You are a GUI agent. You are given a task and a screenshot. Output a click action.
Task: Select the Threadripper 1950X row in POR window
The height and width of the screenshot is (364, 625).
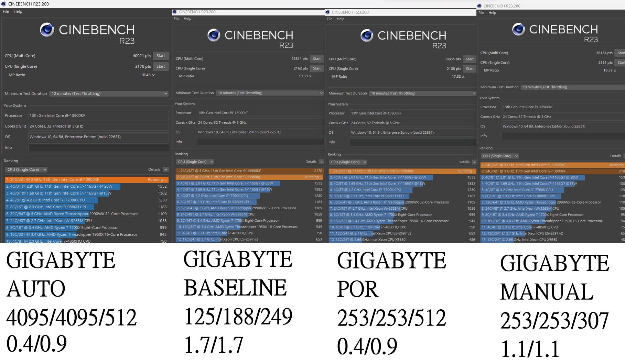(x=403, y=221)
